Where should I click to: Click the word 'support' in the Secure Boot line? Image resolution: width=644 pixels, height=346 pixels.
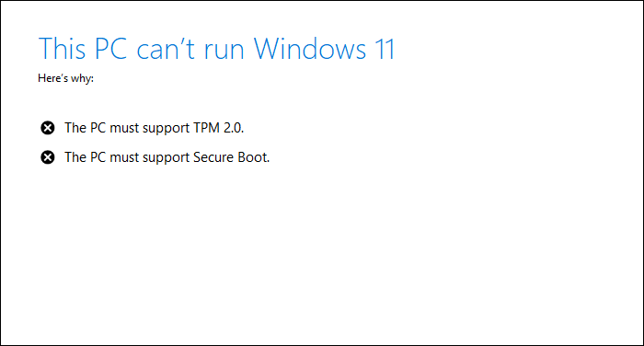167,158
